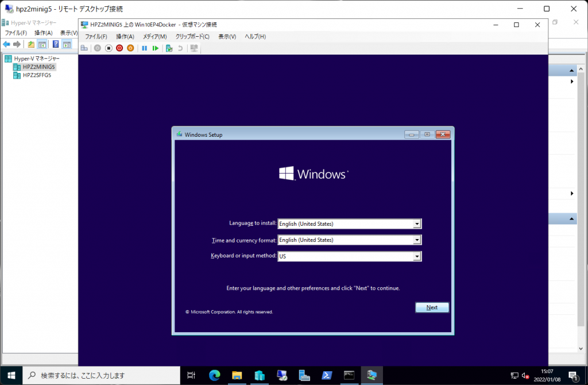Open 操作(A) menu in Hyper-V Manager window
The height and width of the screenshot is (385, 588).
(x=44, y=33)
